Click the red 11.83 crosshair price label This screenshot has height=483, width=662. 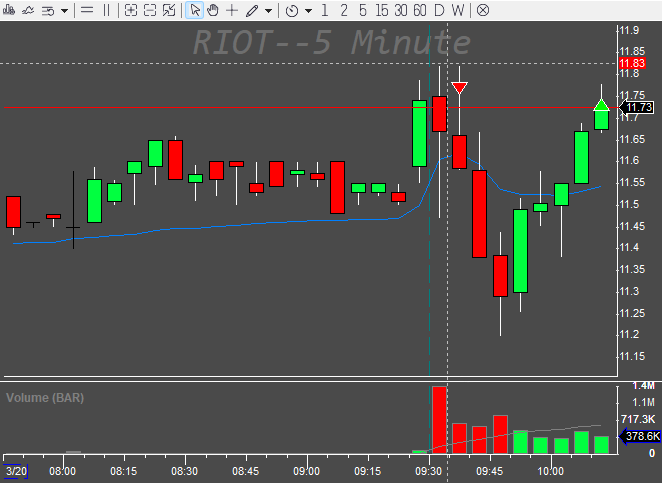point(632,63)
